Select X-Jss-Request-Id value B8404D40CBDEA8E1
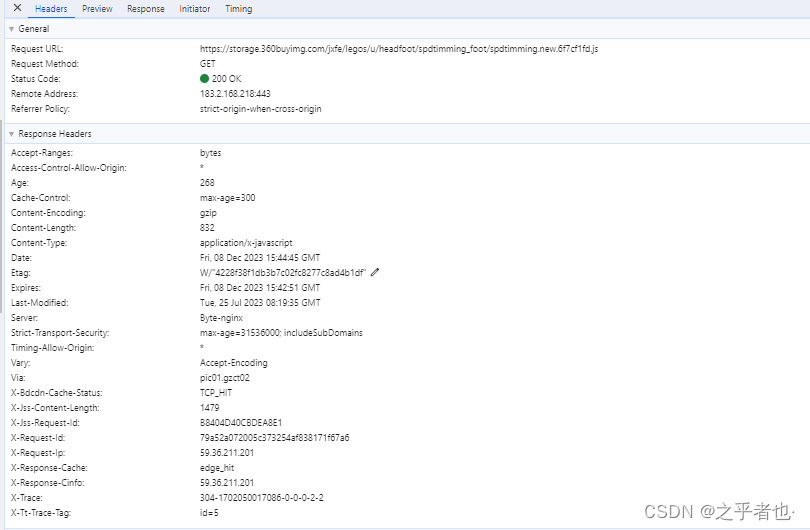 pyautogui.click(x=241, y=423)
